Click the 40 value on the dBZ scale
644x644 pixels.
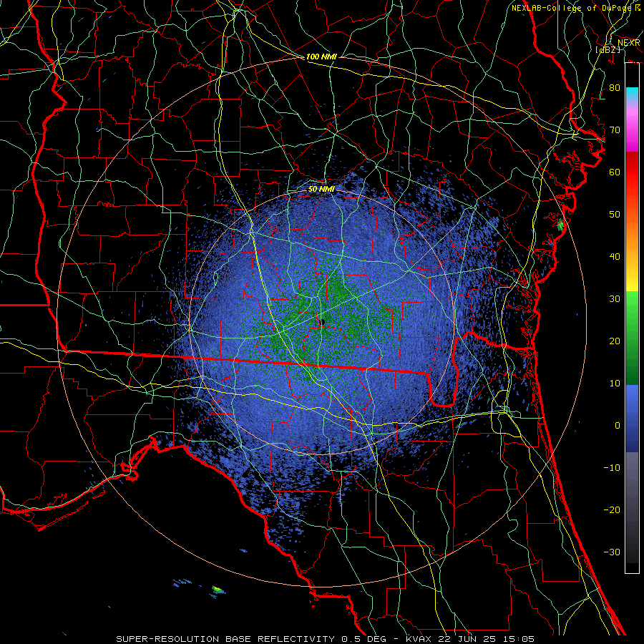[x=615, y=257]
